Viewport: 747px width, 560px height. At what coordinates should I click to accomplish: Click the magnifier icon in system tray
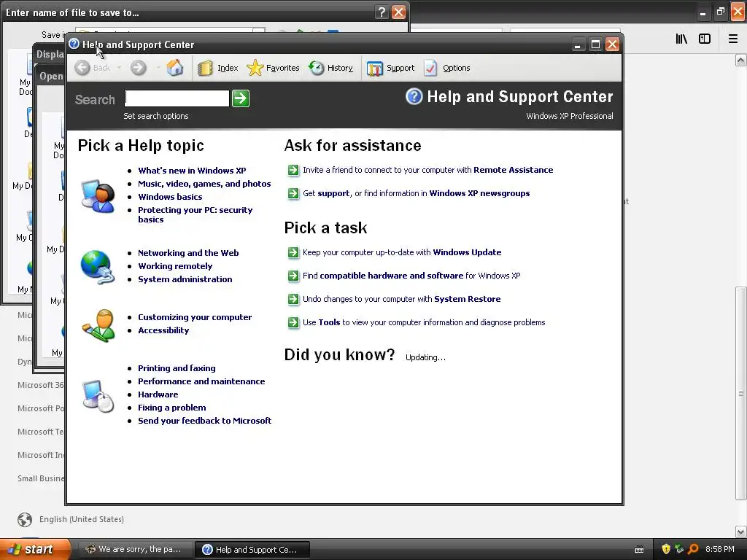coord(693,550)
